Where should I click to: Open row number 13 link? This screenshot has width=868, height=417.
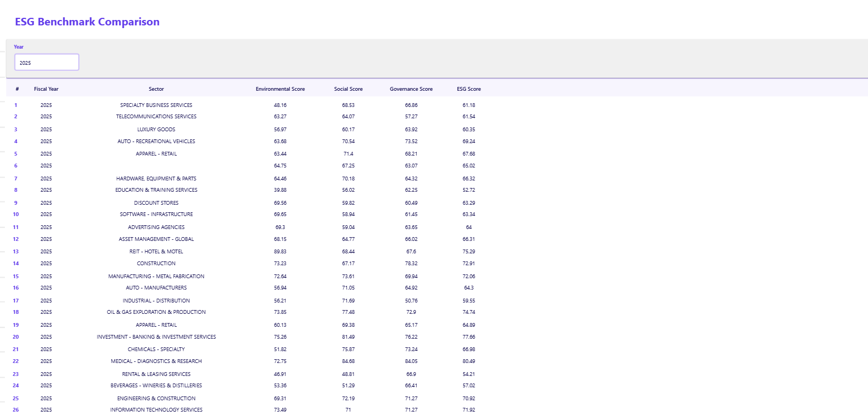pos(16,252)
